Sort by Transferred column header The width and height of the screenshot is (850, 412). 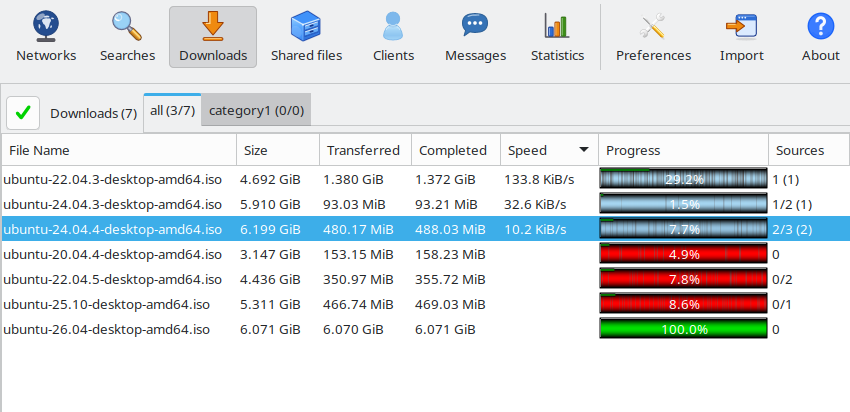click(x=366, y=150)
